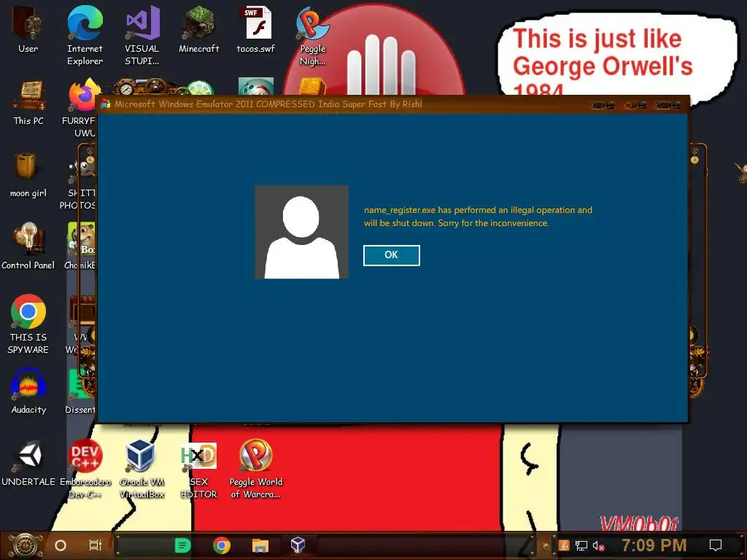
Task: Open Chrome from the taskbar
Action: click(222, 545)
